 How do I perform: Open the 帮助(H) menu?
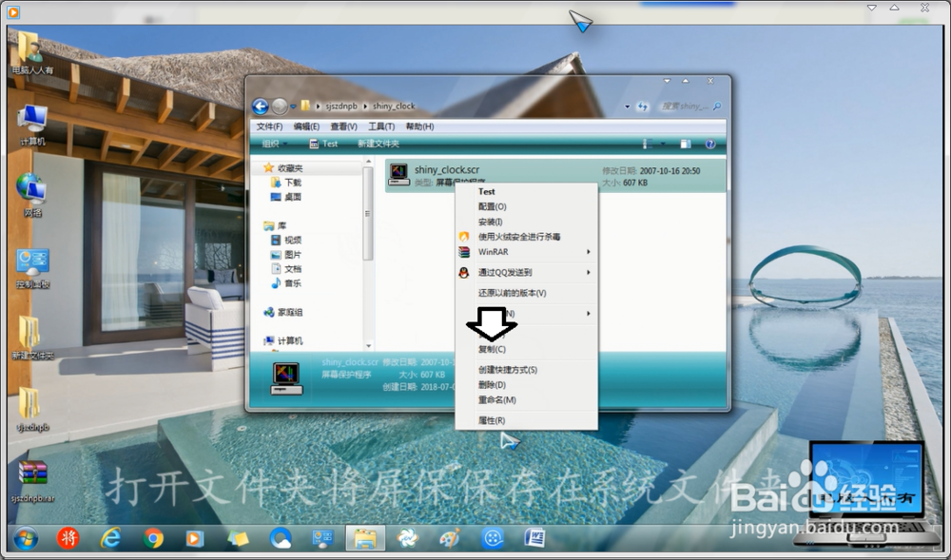(x=419, y=126)
